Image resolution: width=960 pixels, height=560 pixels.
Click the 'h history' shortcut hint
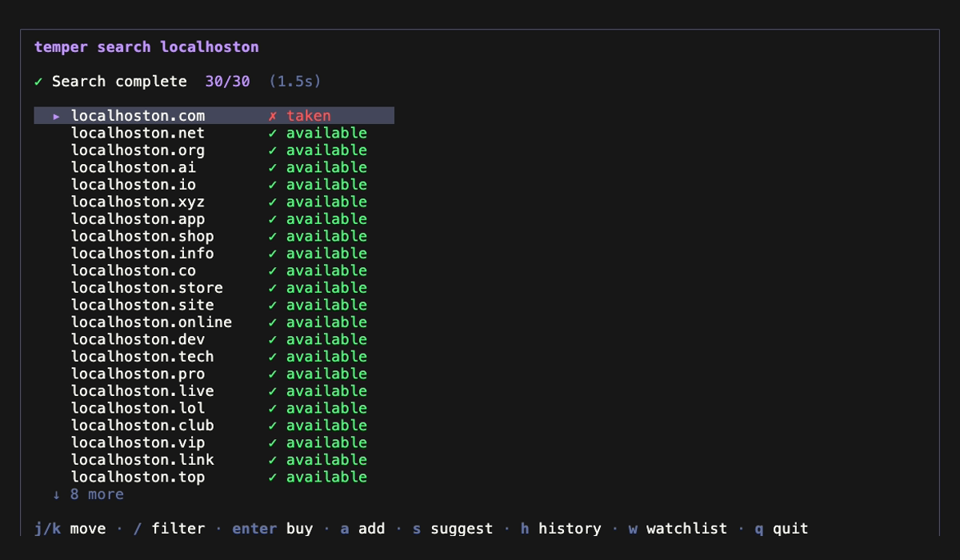tap(561, 529)
